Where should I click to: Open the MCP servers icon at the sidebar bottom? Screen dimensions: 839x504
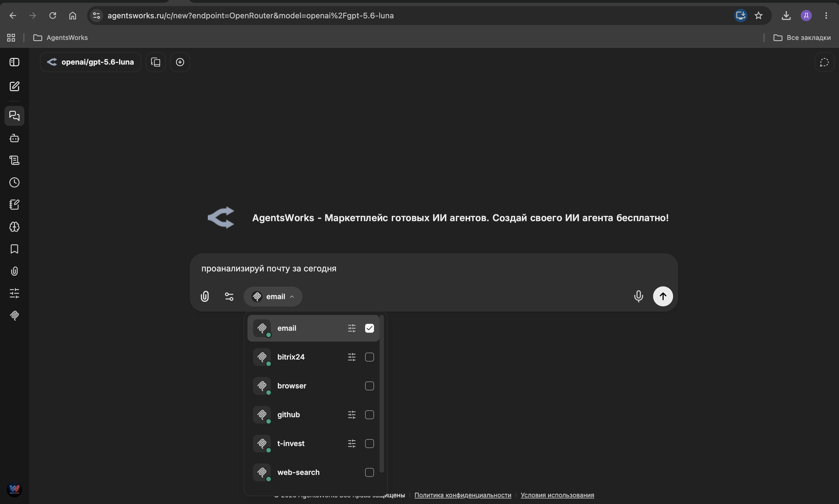pyautogui.click(x=14, y=315)
